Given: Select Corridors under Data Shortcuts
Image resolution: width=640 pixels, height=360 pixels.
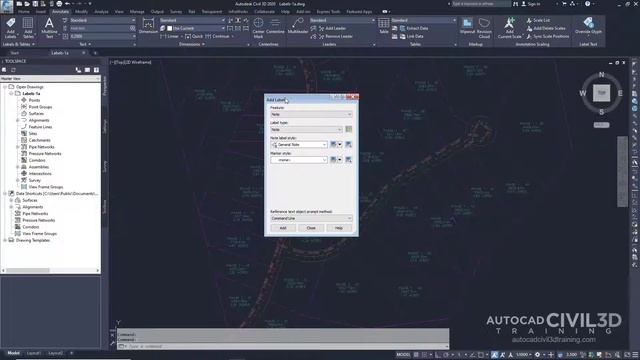Looking at the screenshot, I should (31, 227).
